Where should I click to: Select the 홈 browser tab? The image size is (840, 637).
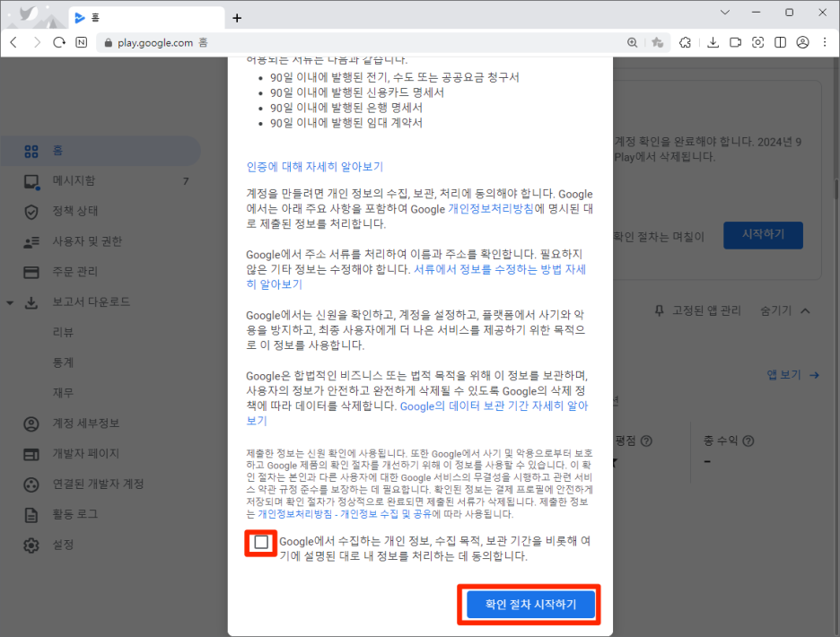[147, 18]
